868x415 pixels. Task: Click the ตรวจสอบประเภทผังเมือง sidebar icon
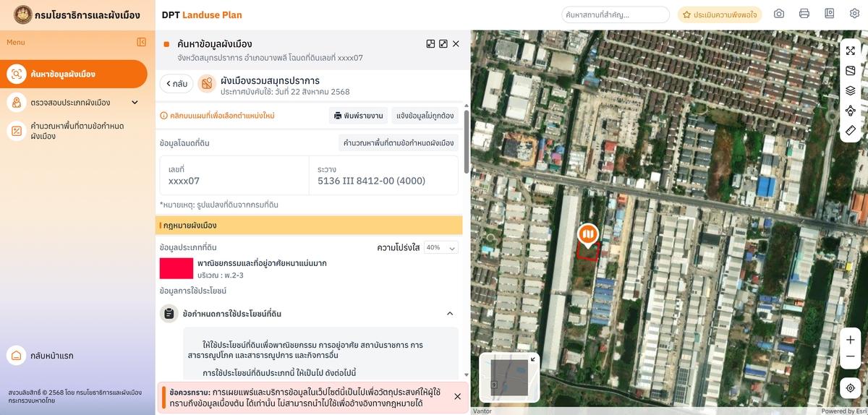pyautogui.click(x=16, y=103)
